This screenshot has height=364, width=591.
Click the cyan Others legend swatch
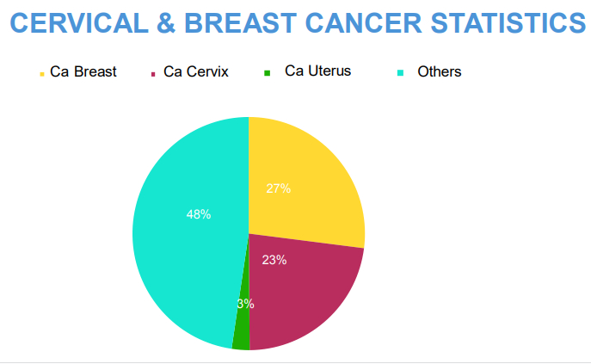pos(399,73)
